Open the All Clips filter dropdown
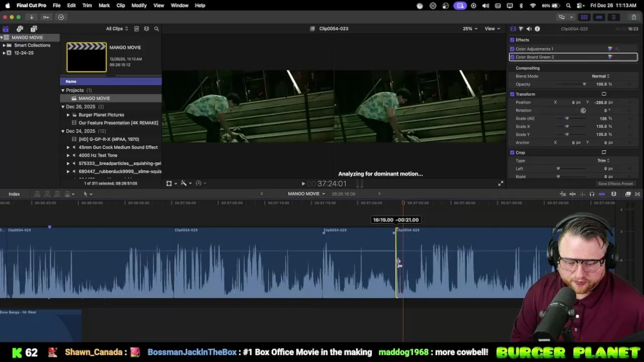644x362 pixels. click(117, 29)
